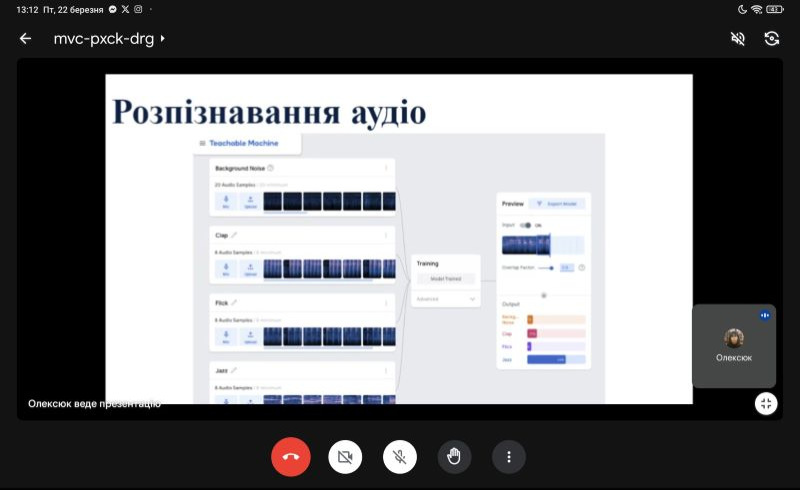Viewport: 800px width, 490px height.
Task: Open Олексюк participant tile
Action: (734, 346)
